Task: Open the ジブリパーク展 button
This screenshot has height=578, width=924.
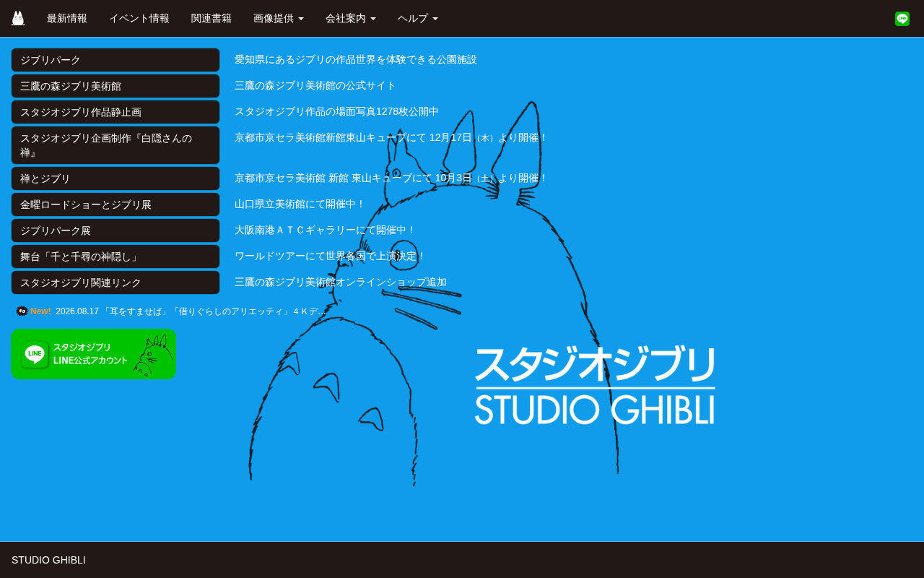Action: (x=115, y=230)
